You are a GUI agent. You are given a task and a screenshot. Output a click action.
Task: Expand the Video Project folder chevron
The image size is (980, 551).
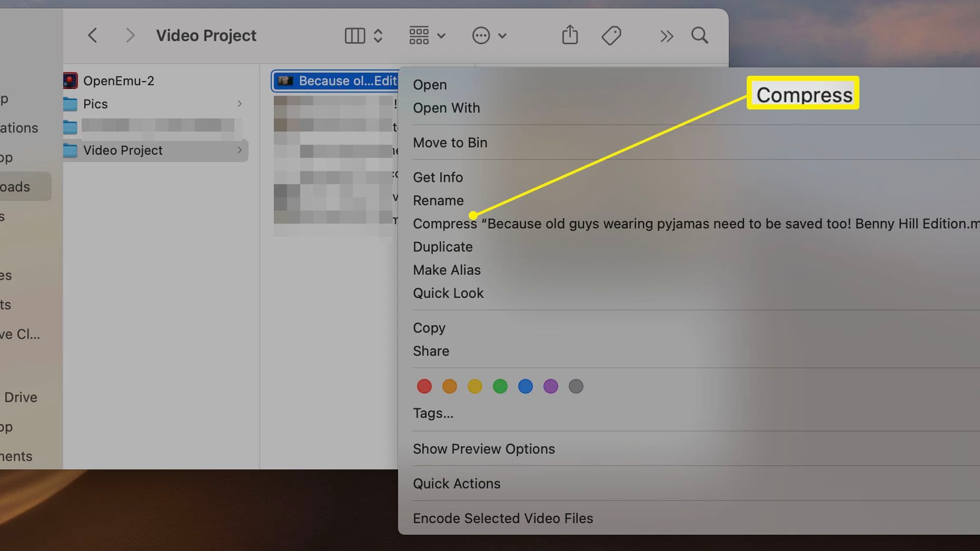coord(240,150)
